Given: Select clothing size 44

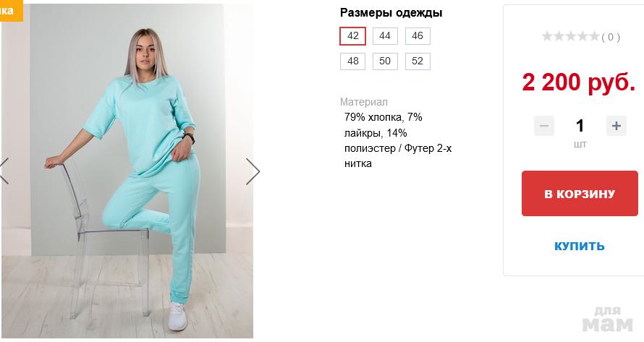Looking at the screenshot, I should [385, 36].
